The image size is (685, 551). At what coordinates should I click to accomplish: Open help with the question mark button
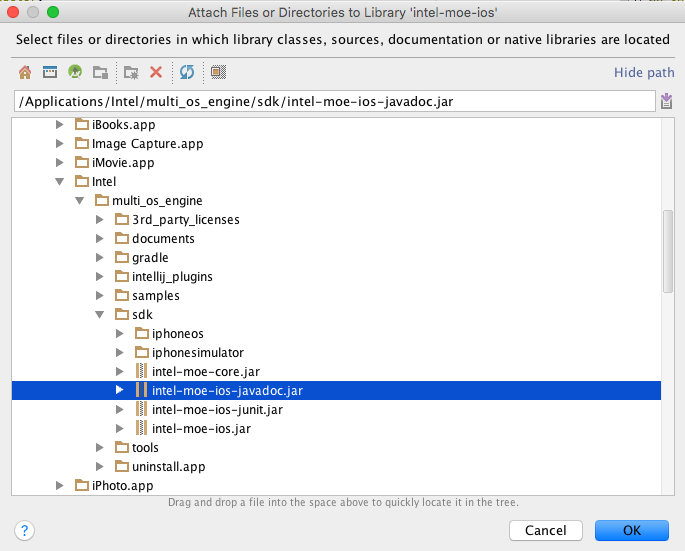(24, 530)
